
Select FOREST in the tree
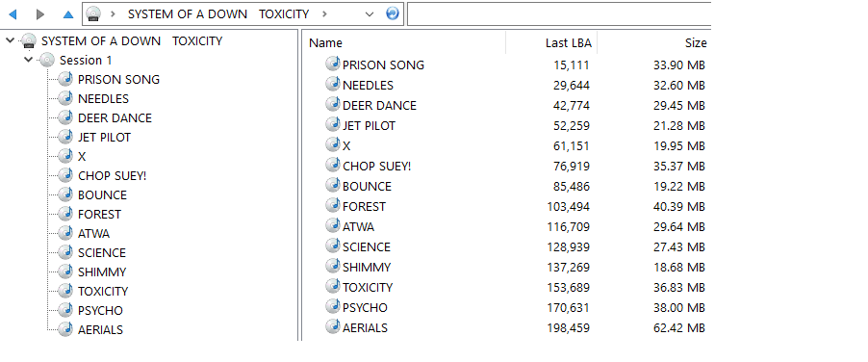[x=99, y=214]
